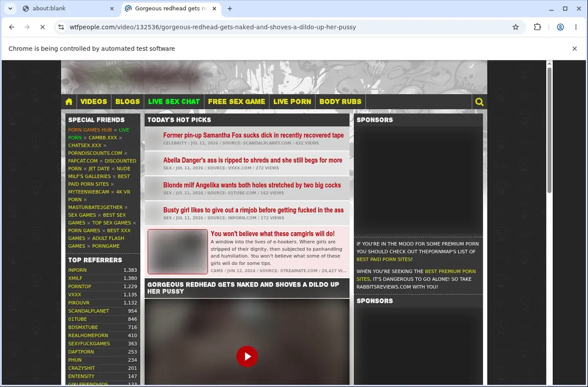Viewport: 588px width, 387px height.
Task: Click the site header banner image
Action: tap(274, 77)
